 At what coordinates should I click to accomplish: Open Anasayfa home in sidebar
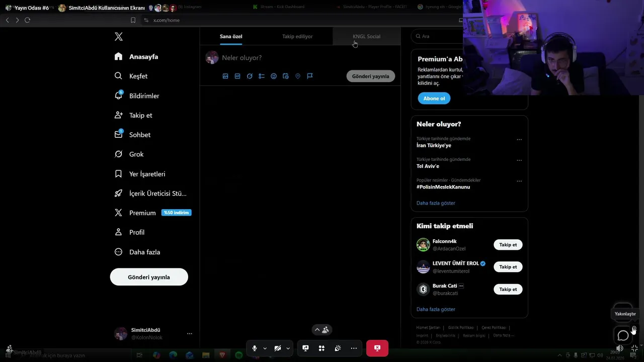coord(136,56)
